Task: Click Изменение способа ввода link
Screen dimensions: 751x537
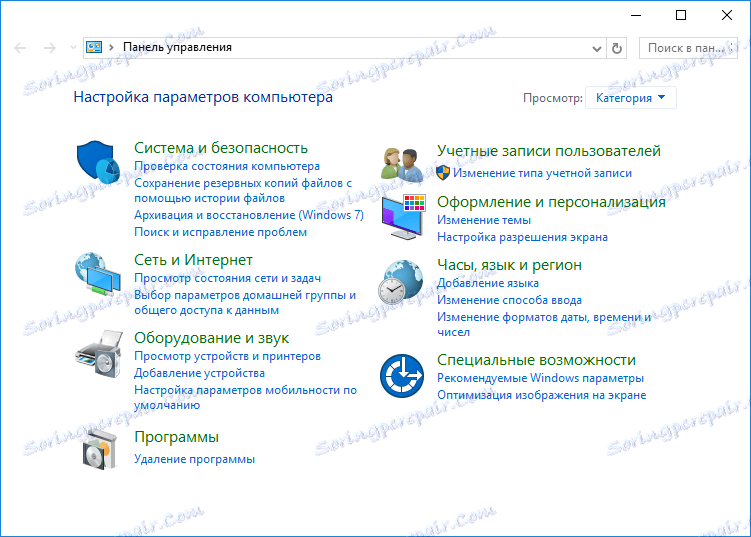Action: click(x=509, y=300)
